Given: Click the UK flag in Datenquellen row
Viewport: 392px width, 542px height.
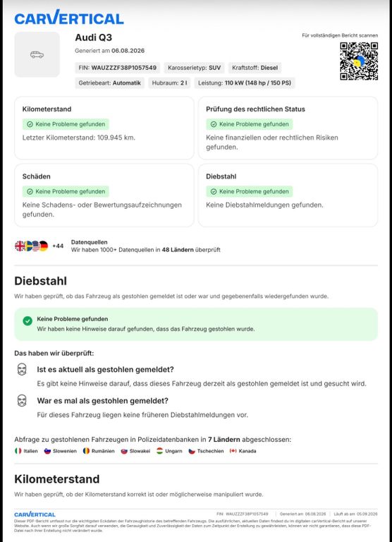Looking at the screenshot, I should point(20,246).
